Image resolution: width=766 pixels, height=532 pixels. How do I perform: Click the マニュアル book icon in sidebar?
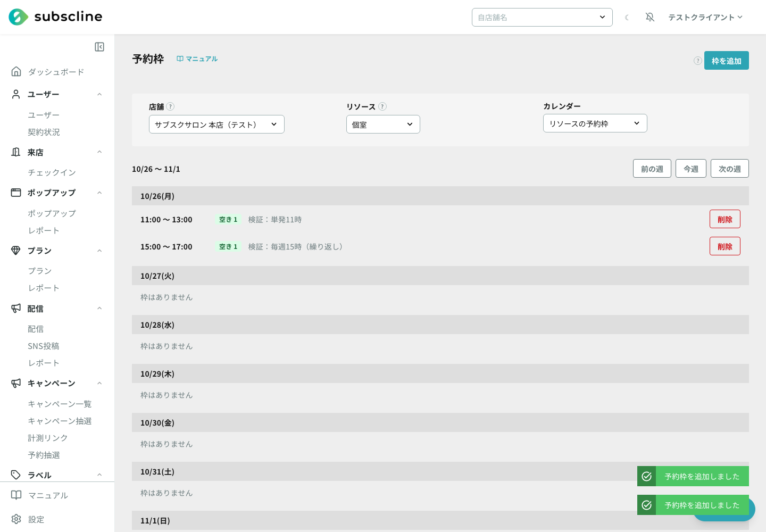coord(16,495)
